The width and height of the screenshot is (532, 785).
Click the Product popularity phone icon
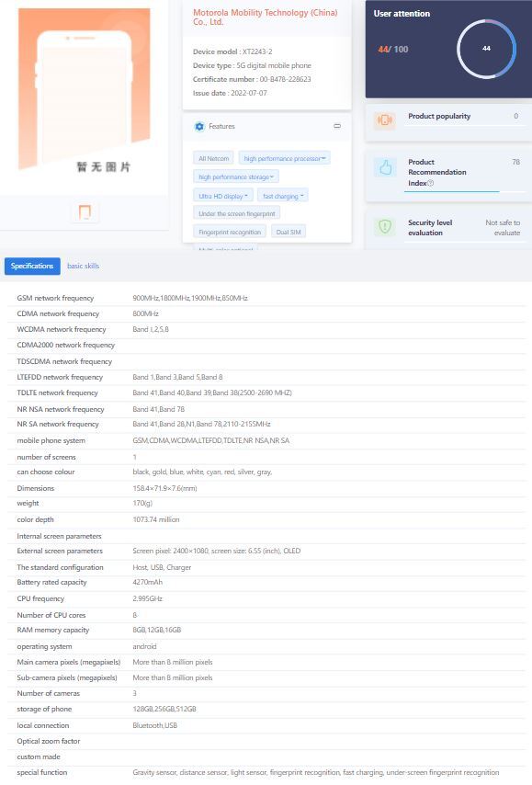[x=385, y=119]
